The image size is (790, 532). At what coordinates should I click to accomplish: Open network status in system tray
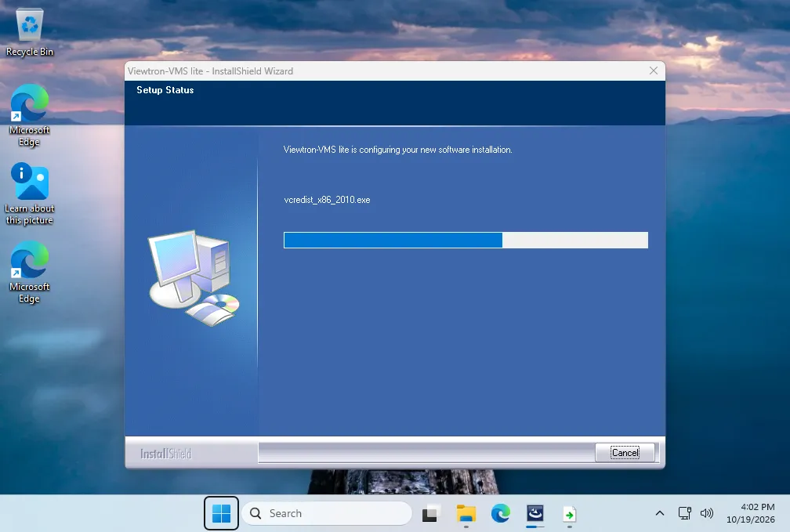685,513
